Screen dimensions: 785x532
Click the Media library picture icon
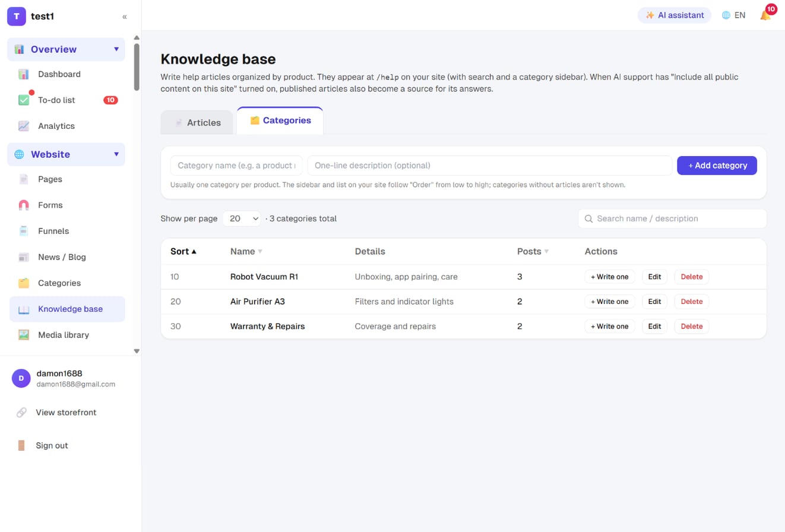pos(24,335)
